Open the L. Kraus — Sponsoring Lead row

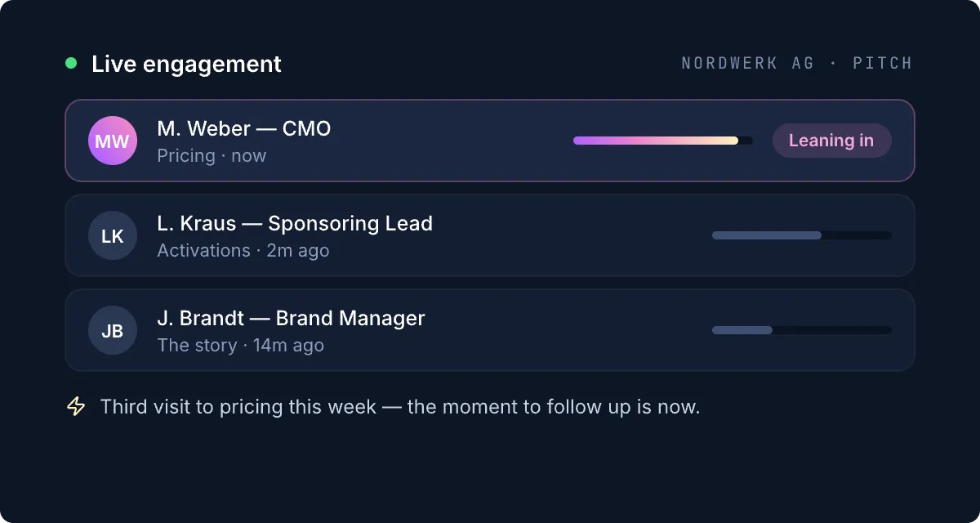(490, 235)
